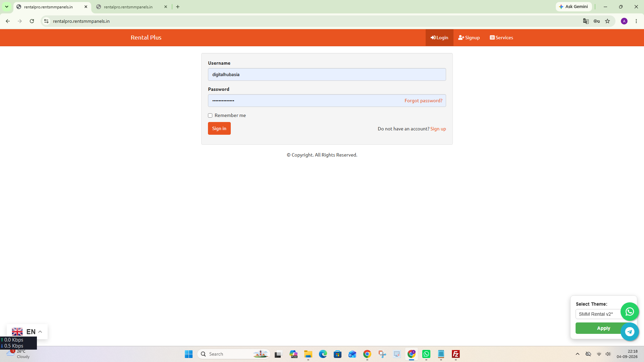Focus the Username input field

coord(327,74)
